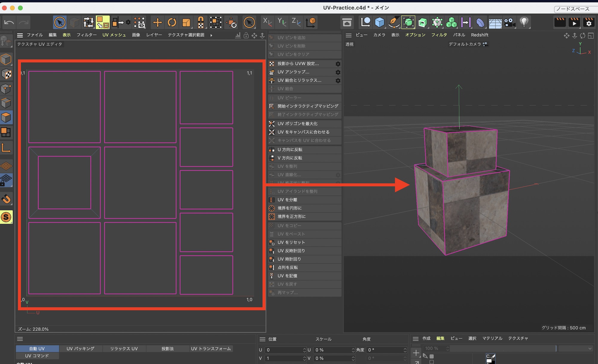Open Render Settings clapperboard with gear

[x=589, y=22]
